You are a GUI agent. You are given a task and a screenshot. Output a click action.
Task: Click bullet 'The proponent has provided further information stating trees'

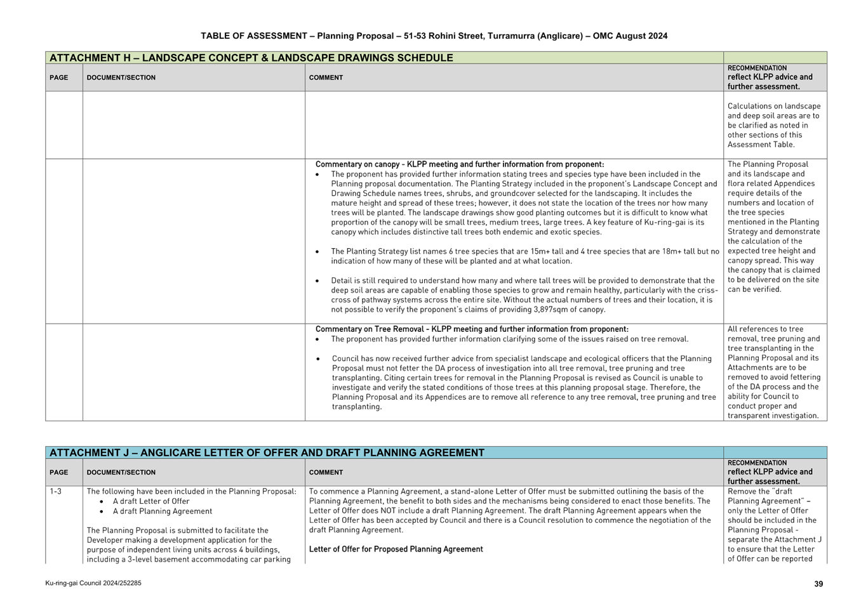(524, 203)
